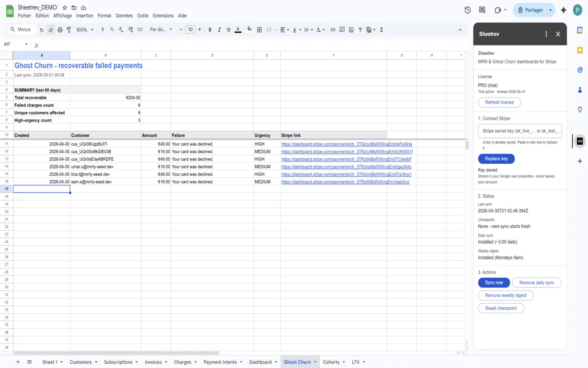Open the zoom 100% dropdown
The image size is (588, 368).
coord(85,30)
